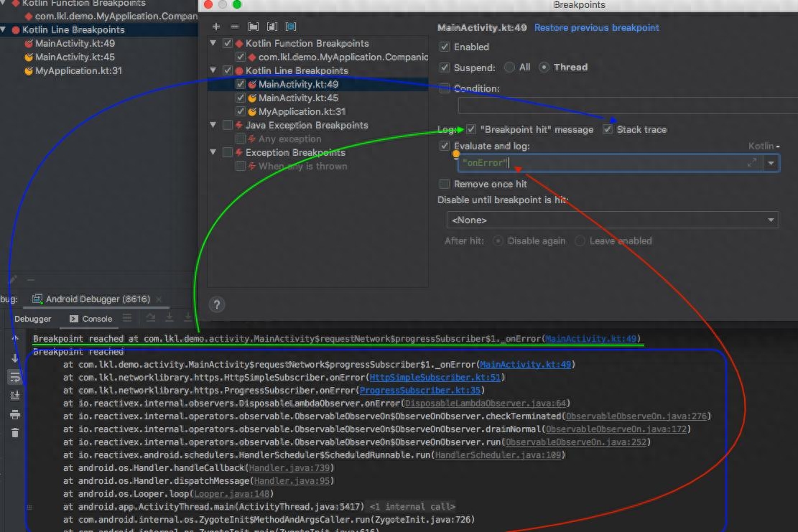Remove selected breakpoint with minus icon
This screenshot has width=798, height=532.
tap(235, 27)
